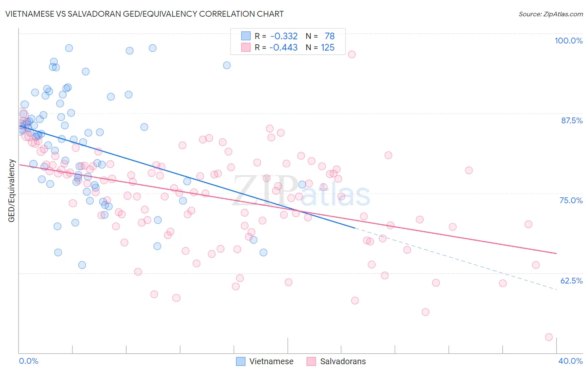Click the 100.0% y-axis label

(x=569, y=41)
